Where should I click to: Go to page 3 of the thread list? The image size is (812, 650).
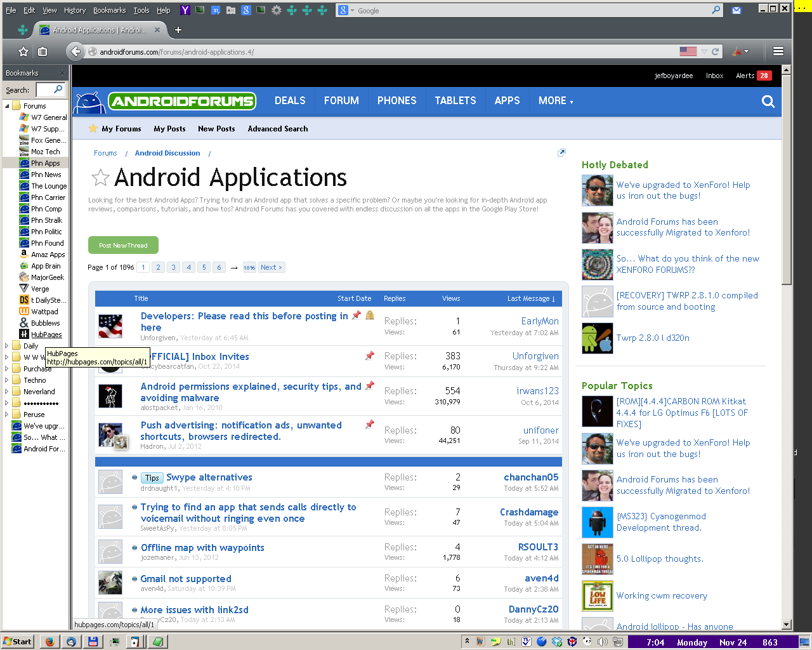pyautogui.click(x=173, y=267)
